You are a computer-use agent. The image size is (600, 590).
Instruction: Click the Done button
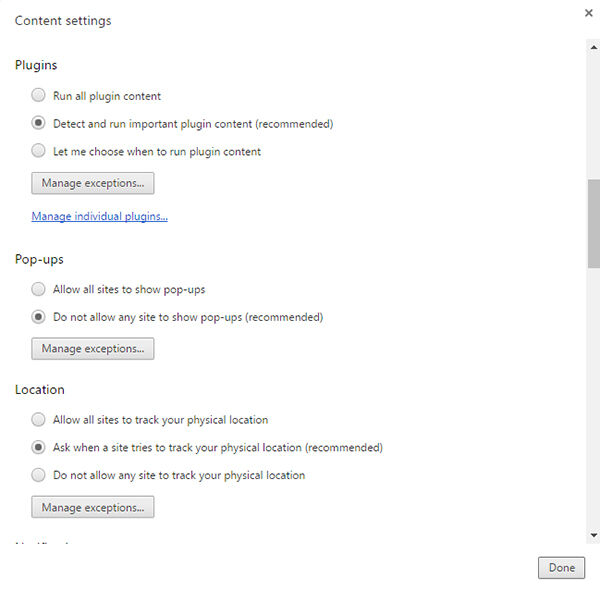[x=561, y=568]
